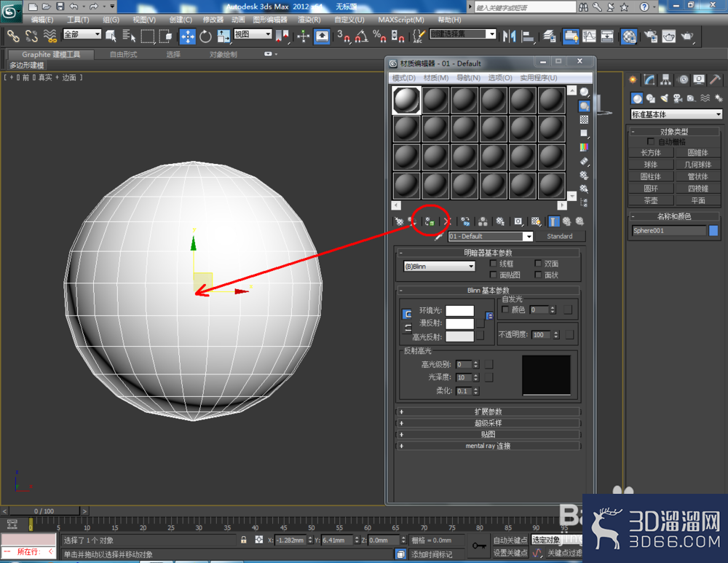Toggle the Backlight icon in material editor
Image resolution: width=728 pixels, height=563 pixels.
[584, 106]
